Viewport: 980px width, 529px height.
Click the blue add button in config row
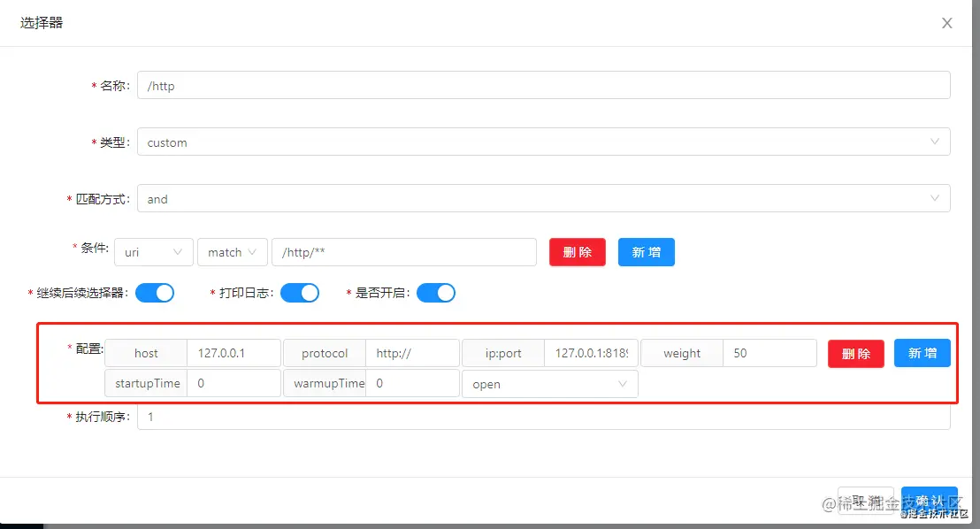(922, 353)
